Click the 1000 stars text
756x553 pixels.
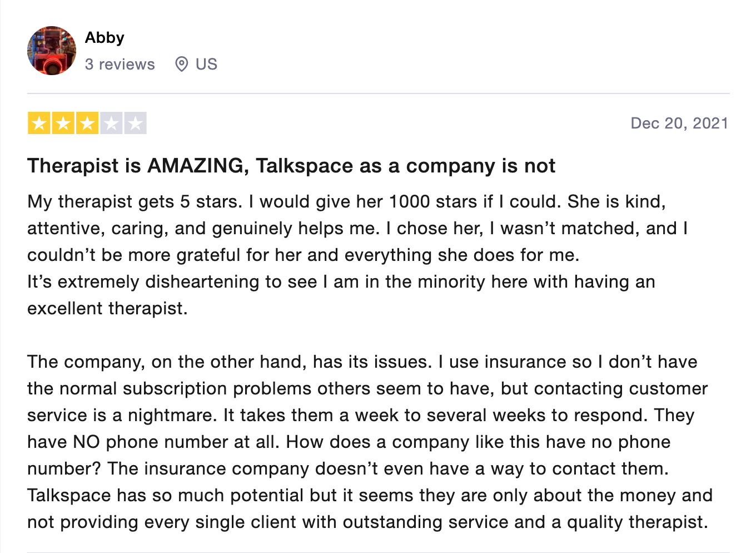433,201
